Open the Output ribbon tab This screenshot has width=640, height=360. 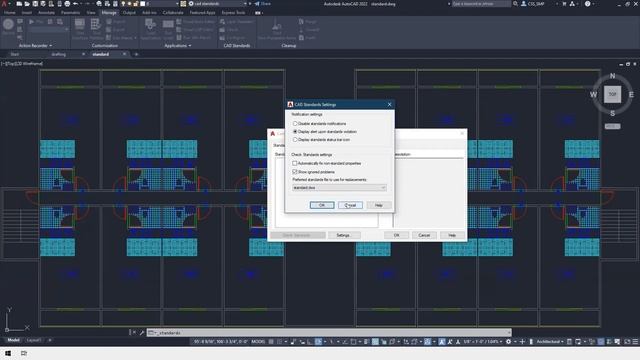[129, 13]
